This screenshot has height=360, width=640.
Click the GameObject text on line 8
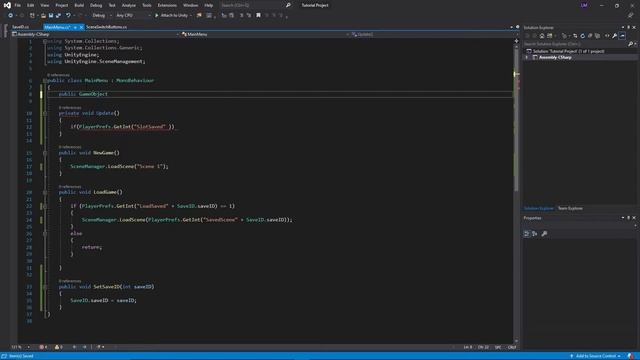coord(93,94)
